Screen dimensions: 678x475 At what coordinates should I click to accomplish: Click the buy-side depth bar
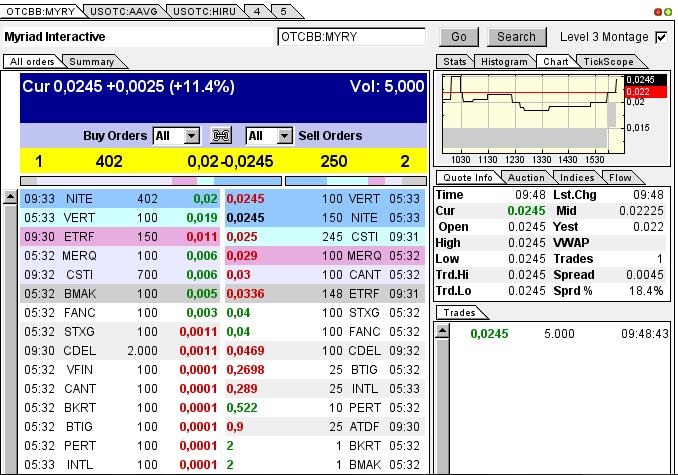[x=151, y=181]
